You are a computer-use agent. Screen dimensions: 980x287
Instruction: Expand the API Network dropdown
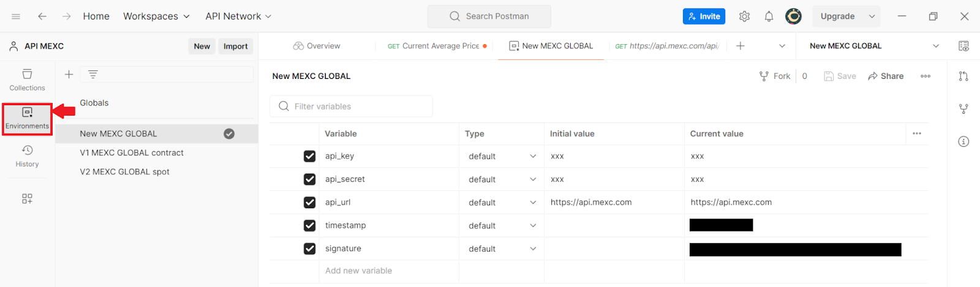pos(238,17)
